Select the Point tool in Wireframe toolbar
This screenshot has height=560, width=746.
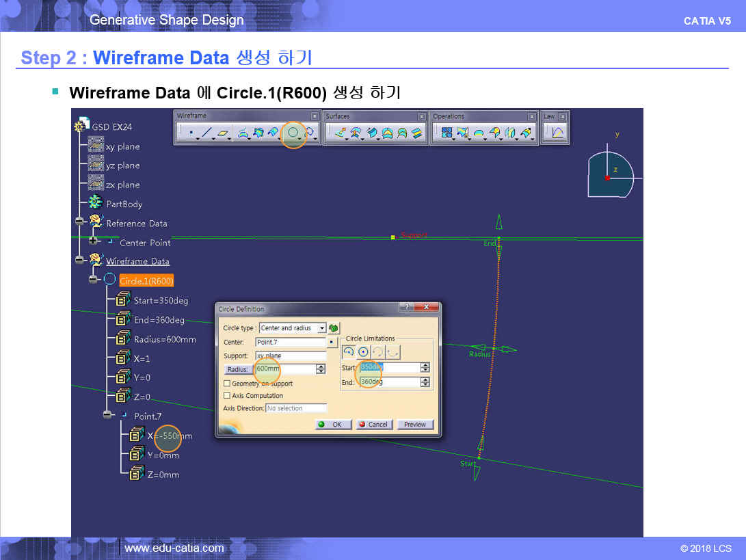(191, 133)
